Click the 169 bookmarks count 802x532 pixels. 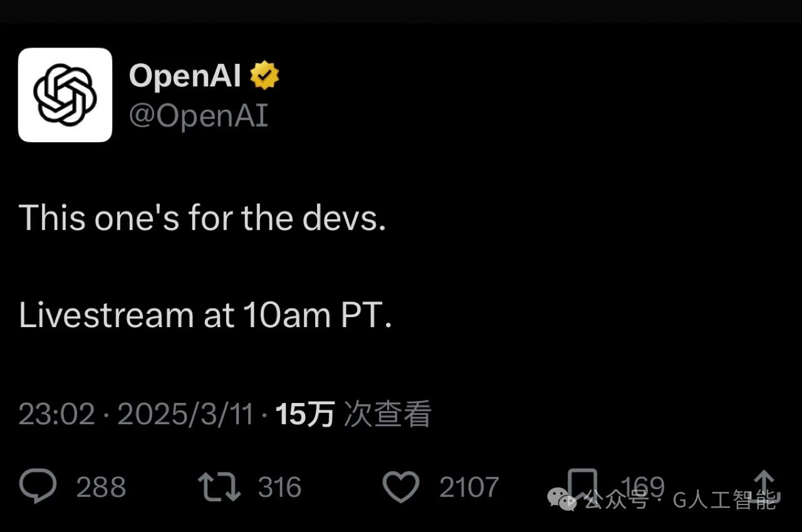[x=642, y=486]
